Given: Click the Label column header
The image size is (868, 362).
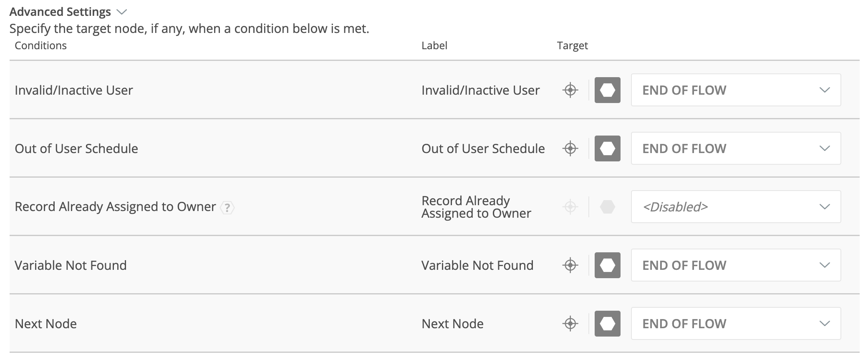Looking at the screenshot, I should (x=434, y=45).
